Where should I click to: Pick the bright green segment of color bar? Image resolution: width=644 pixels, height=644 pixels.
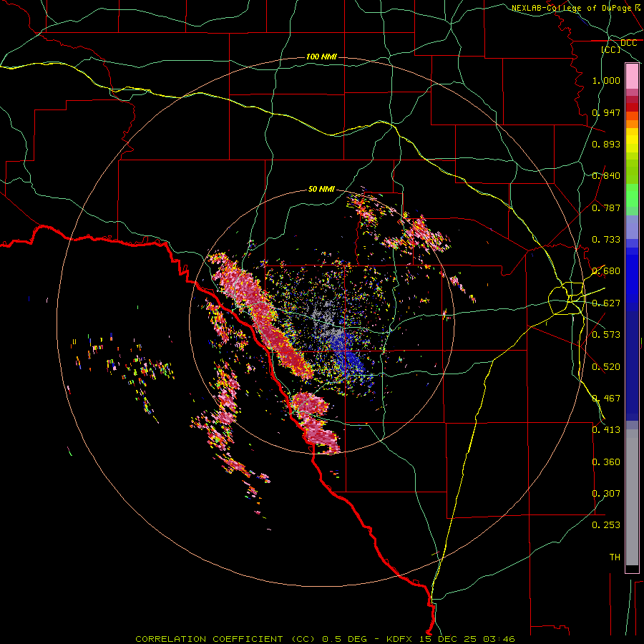(x=632, y=195)
